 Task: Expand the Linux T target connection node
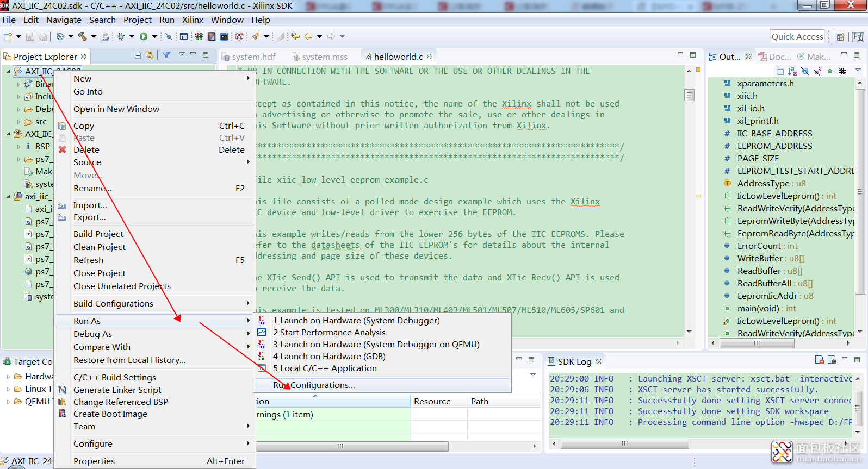(8, 389)
